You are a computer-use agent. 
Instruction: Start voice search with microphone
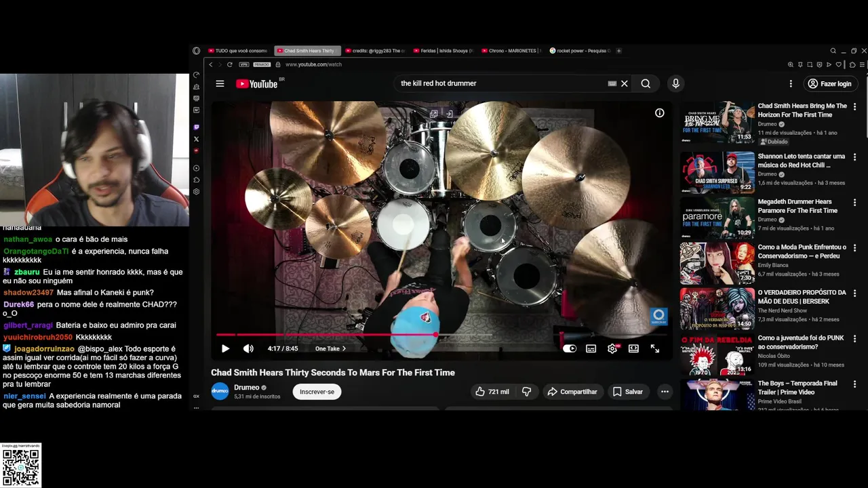click(675, 83)
